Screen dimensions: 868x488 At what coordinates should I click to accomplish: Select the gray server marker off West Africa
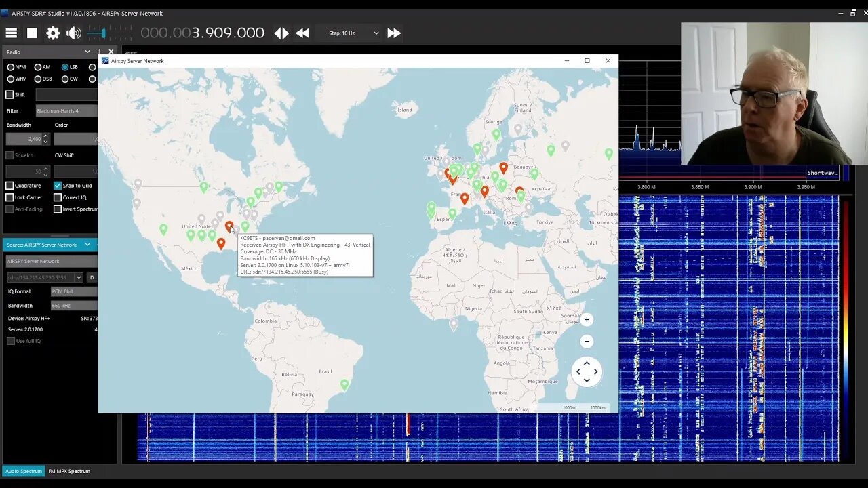click(x=454, y=325)
